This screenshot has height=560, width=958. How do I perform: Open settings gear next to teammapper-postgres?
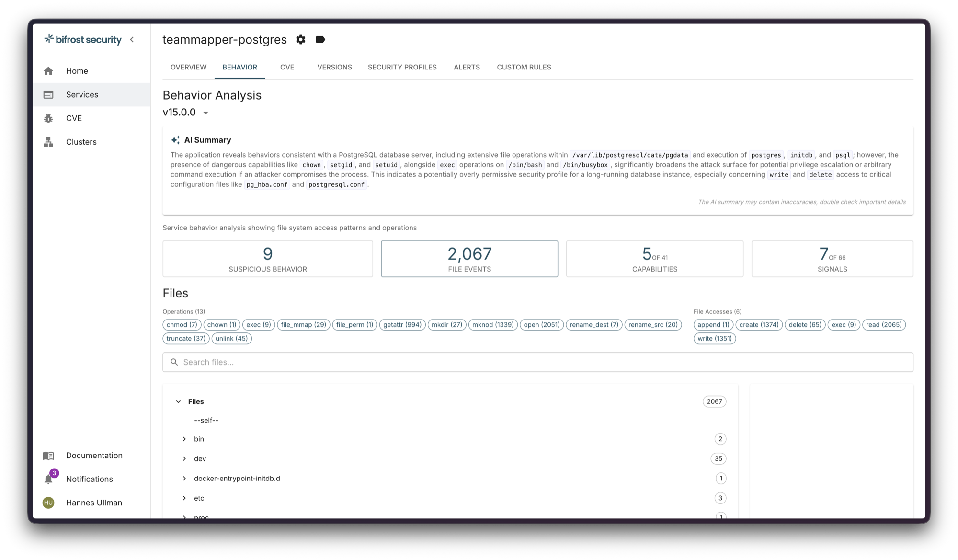click(x=301, y=40)
